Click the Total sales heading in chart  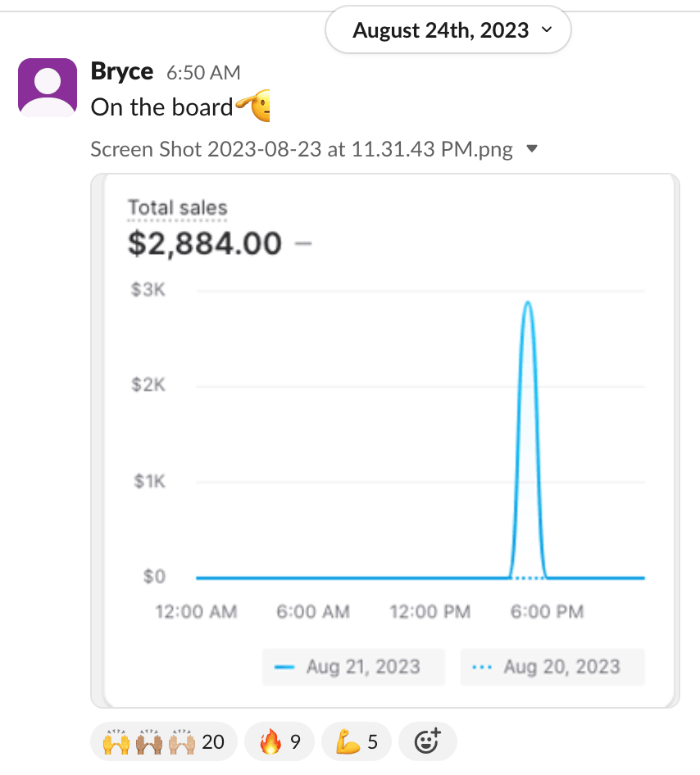pos(177,208)
